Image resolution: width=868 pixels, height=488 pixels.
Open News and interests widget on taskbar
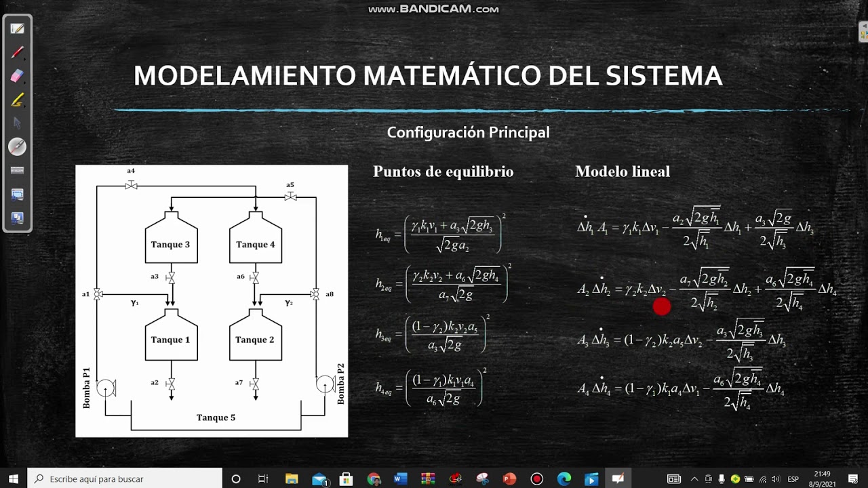674,479
